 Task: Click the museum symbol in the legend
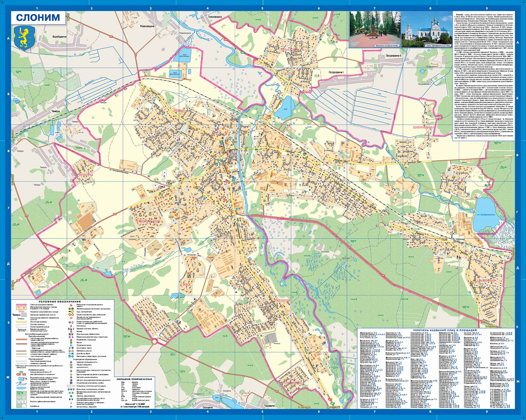[x=71, y=331]
